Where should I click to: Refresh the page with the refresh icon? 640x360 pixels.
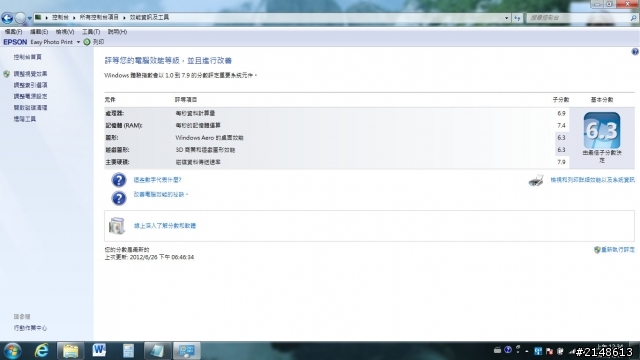click(517, 18)
